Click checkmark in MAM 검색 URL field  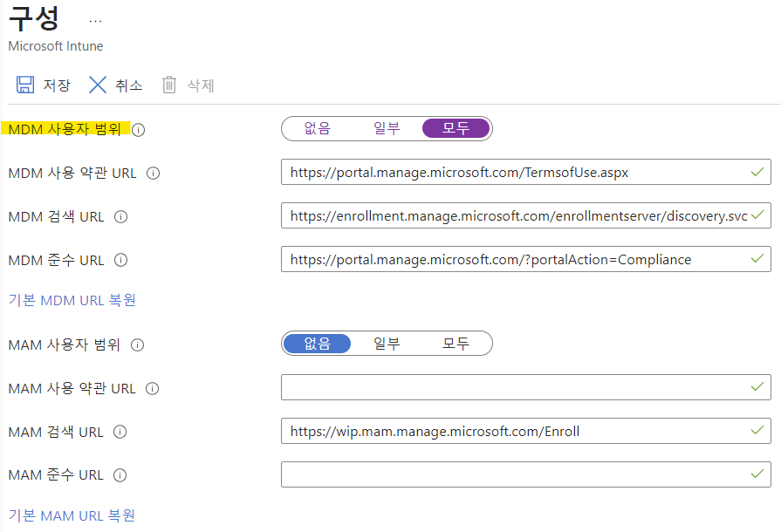pos(757,431)
